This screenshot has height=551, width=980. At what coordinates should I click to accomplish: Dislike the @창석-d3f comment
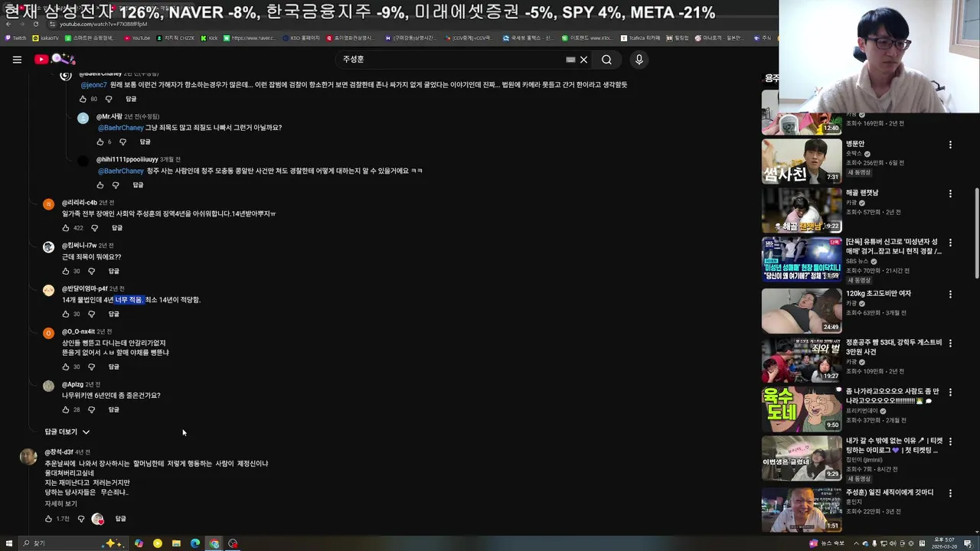[81, 519]
